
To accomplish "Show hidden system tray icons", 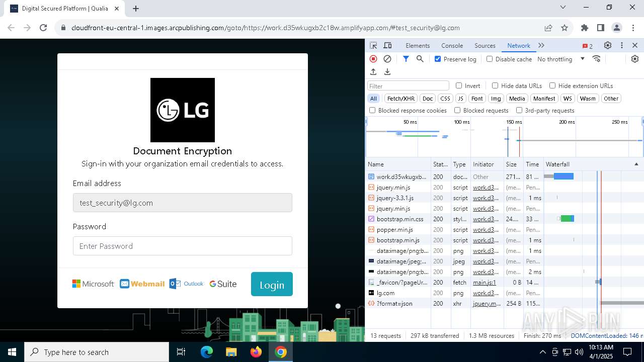I will (x=542, y=352).
